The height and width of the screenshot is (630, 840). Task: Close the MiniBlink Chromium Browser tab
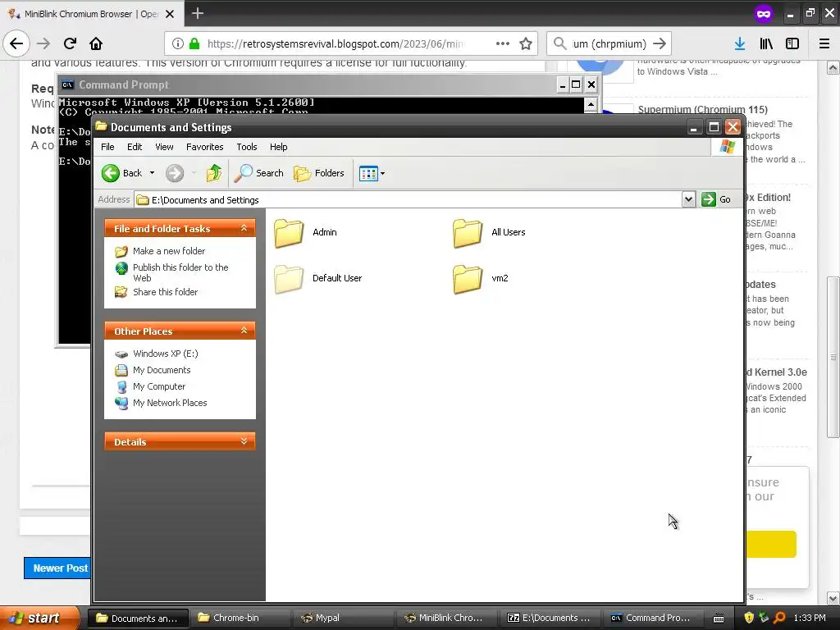click(x=169, y=14)
